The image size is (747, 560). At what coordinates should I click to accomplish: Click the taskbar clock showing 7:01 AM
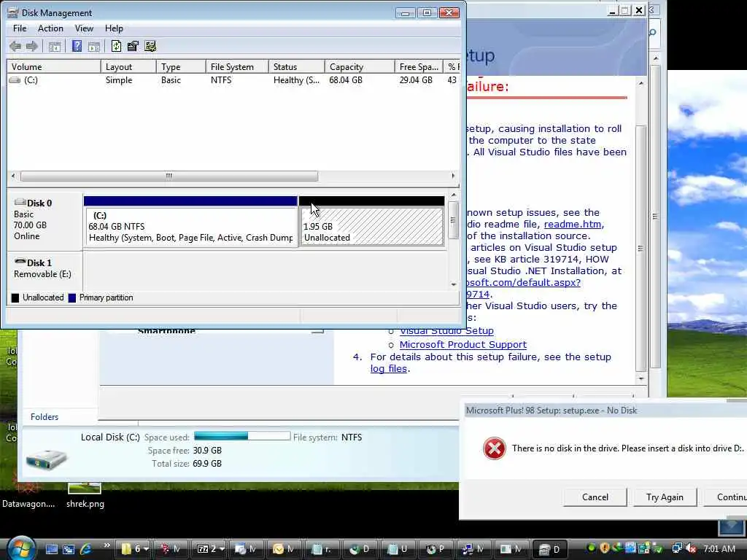719,549
